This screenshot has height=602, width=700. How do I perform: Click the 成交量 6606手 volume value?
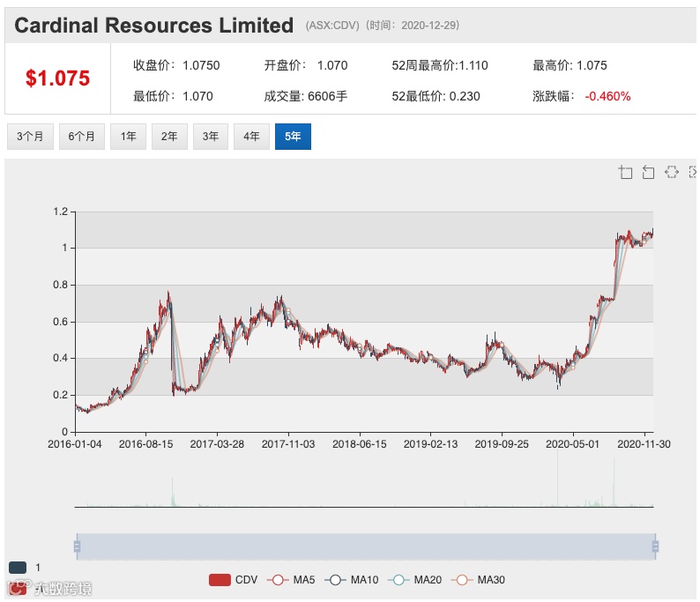pos(305,96)
